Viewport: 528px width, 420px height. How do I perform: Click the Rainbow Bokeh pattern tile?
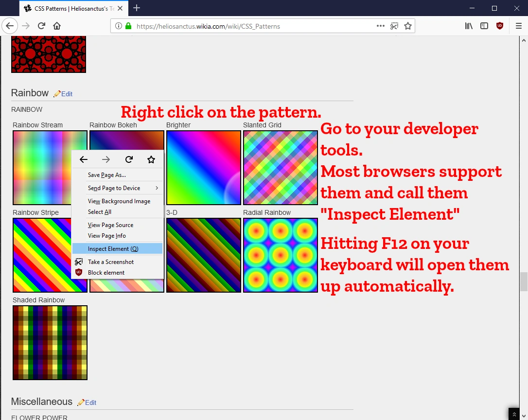coord(126,140)
